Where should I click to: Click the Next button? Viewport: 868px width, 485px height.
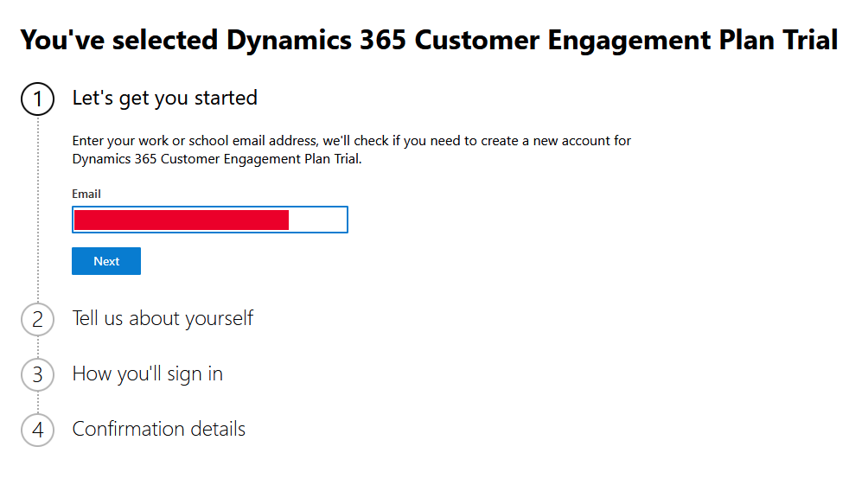pos(106,261)
